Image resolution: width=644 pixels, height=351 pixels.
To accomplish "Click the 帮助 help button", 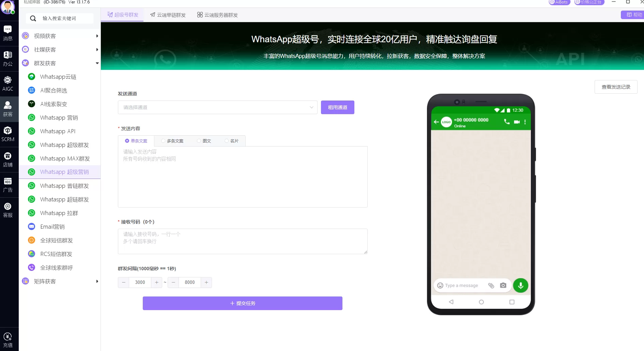I will click(x=633, y=15).
